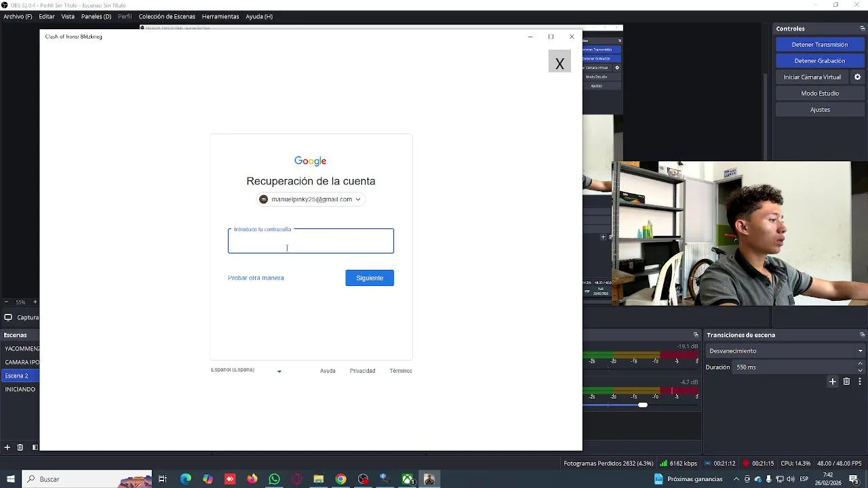The width and height of the screenshot is (868, 488).
Task: Open Opera browser from taskbar
Action: [x=296, y=479]
